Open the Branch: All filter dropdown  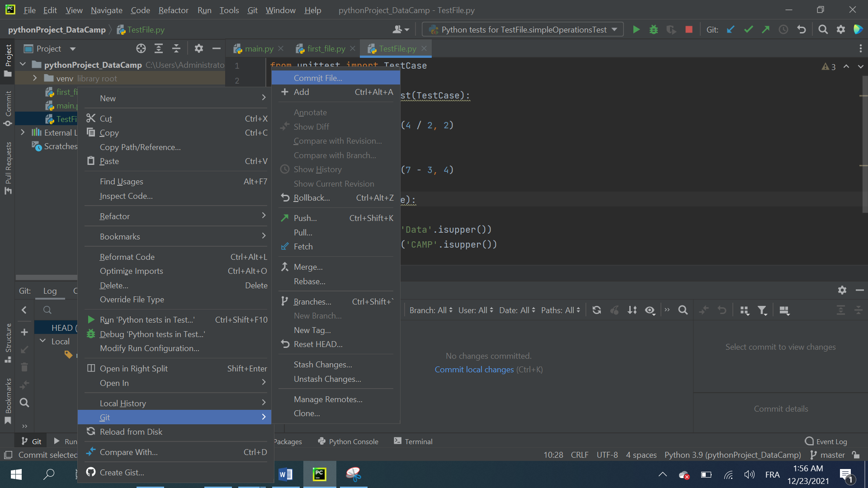click(x=430, y=310)
